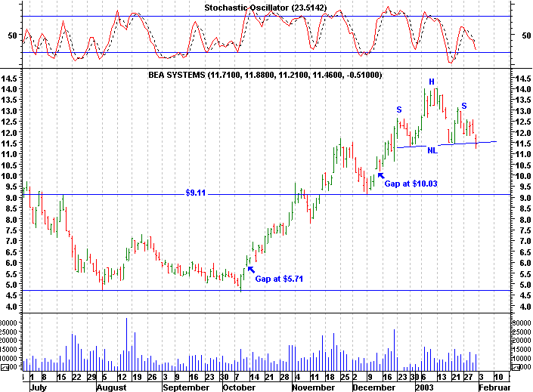Image resolution: width=533 pixels, height=392 pixels.
Task: Click the 'NL' neckline label
Action: (x=432, y=150)
